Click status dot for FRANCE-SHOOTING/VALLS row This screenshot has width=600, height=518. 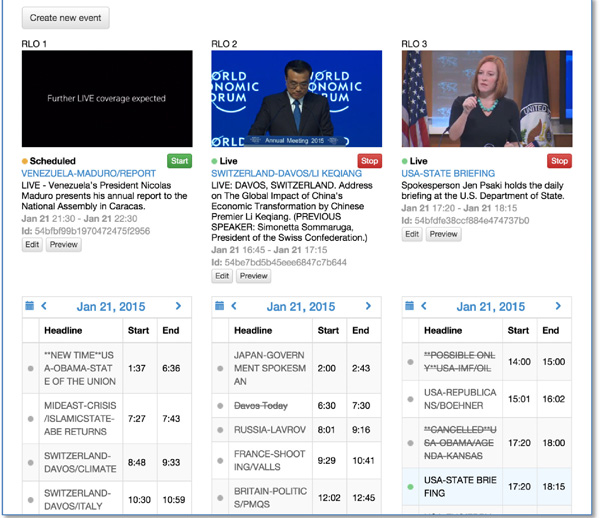pyautogui.click(x=220, y=461)
